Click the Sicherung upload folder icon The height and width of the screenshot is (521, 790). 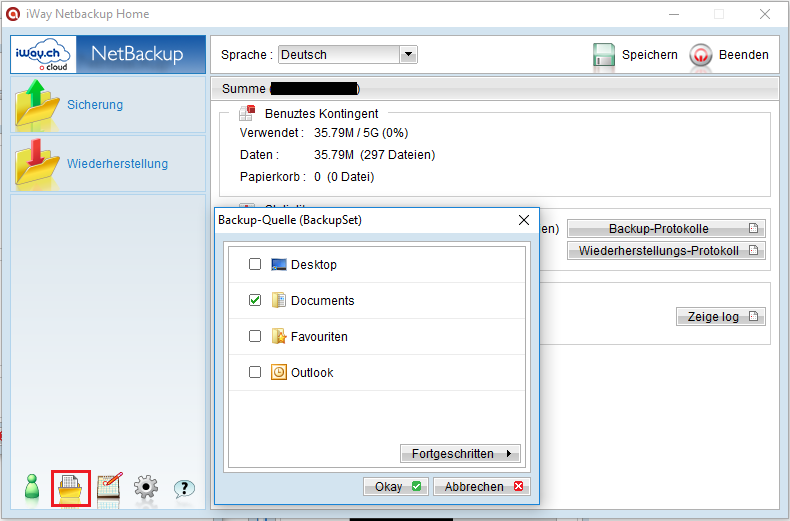pos(36,104)
